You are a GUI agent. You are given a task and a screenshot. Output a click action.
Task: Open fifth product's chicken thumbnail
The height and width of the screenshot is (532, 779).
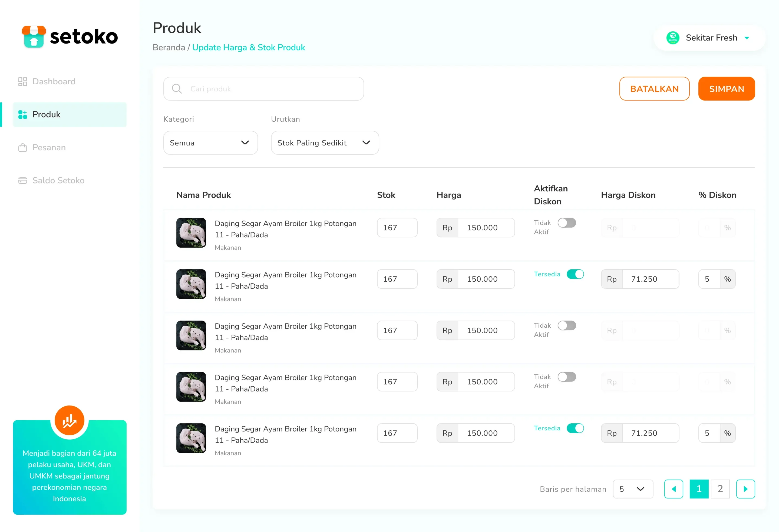pyautogui.click(x=191, y=438)
